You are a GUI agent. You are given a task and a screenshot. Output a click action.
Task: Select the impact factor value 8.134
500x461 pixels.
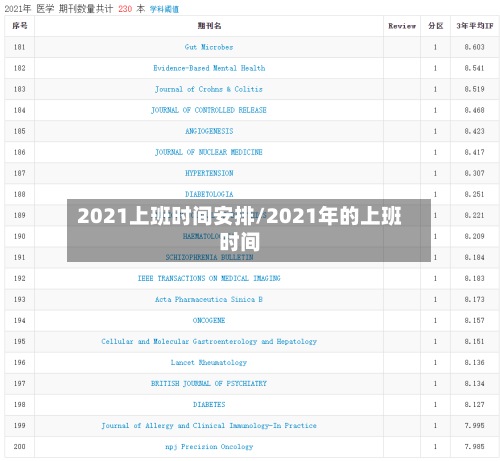[x=474, y=383]
